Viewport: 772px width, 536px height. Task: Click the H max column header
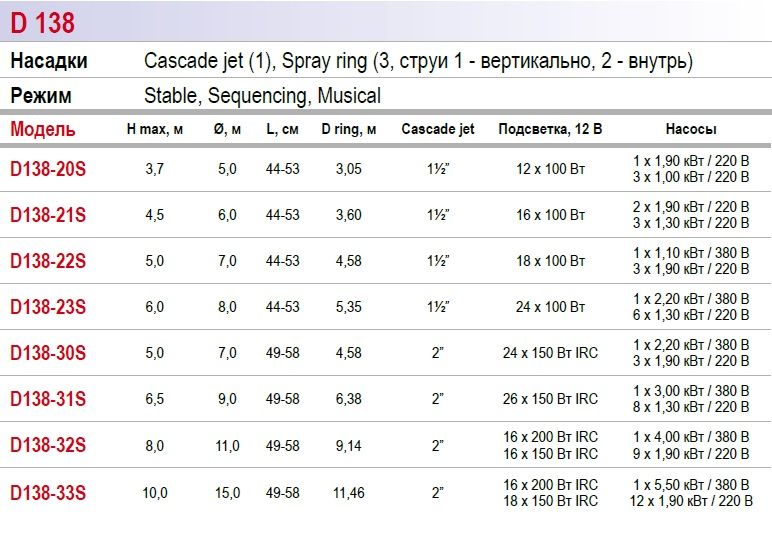pos(154,129)
